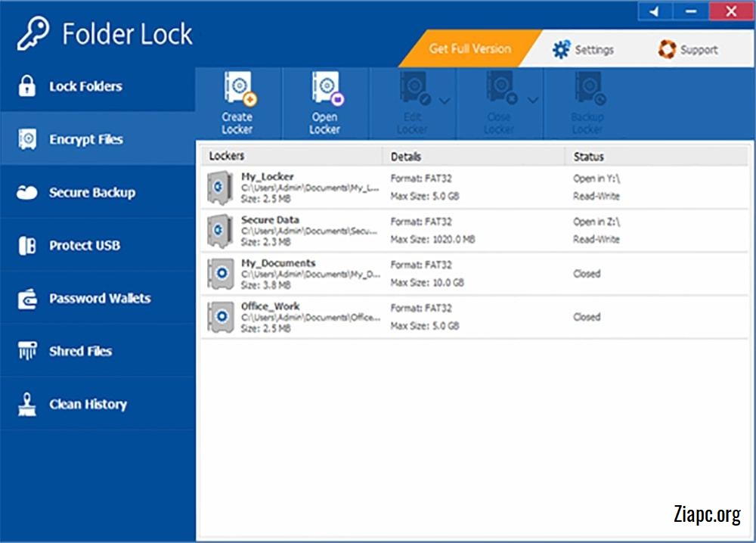Click the Secure Data name
The height and width of the screenshot is (543, 756).
click(270, 220)
